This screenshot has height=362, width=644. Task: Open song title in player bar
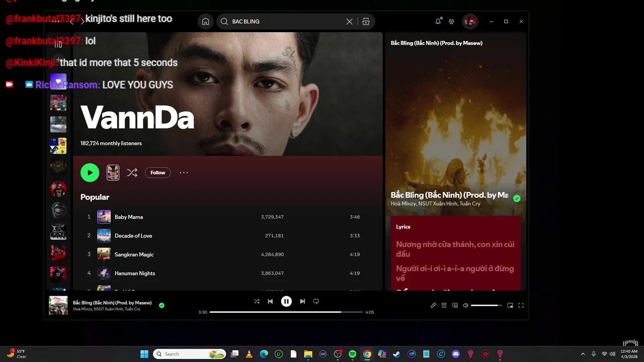[x=112, y=303]
